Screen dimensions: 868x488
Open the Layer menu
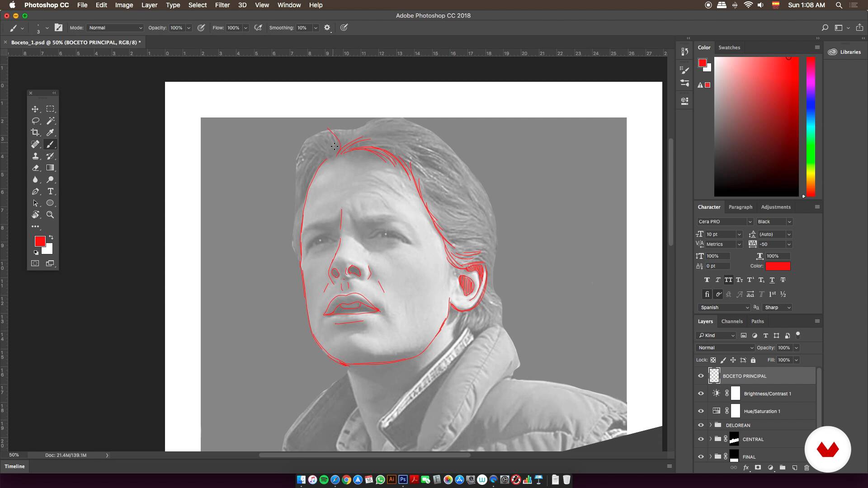(149, 5)
